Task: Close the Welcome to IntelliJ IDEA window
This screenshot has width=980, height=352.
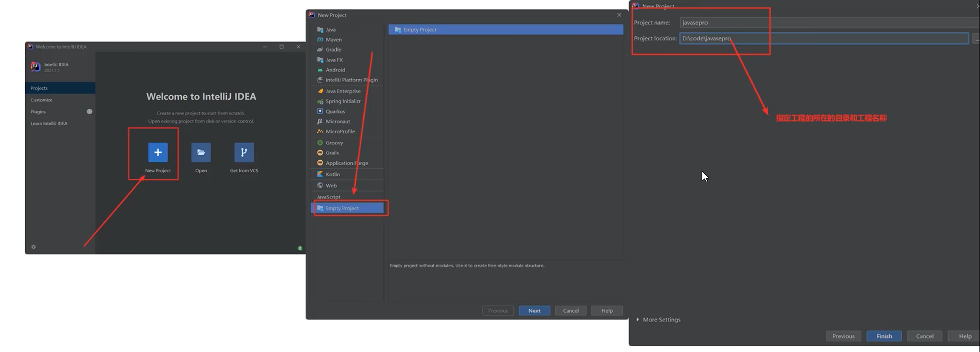Action: tap(298, 47)
